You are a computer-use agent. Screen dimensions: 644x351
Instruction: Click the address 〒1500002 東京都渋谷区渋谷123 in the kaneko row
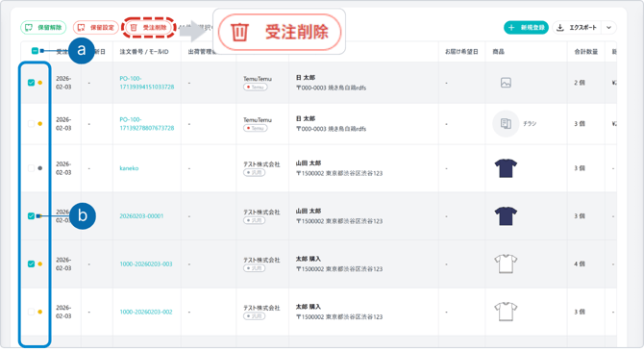coord(339,173)
